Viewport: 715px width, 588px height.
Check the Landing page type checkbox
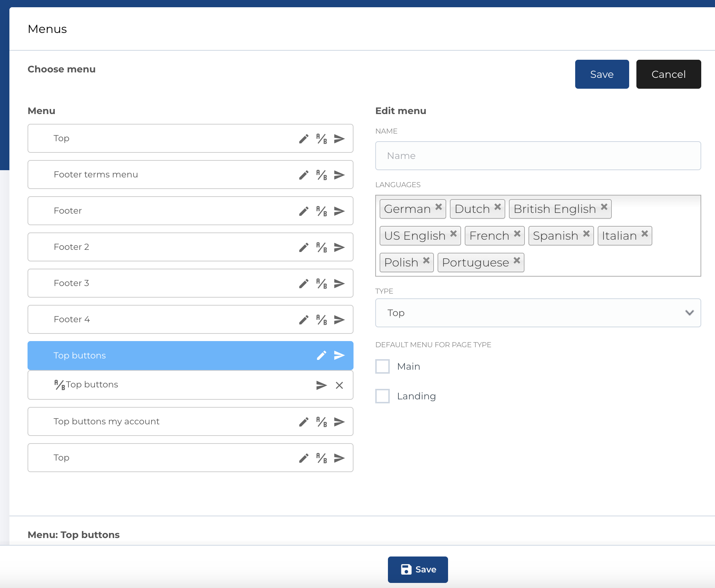coord(382,396)
